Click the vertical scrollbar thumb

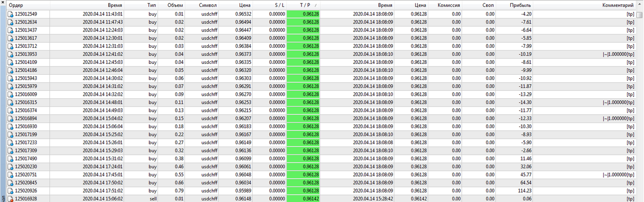click(x=640, y=15)
